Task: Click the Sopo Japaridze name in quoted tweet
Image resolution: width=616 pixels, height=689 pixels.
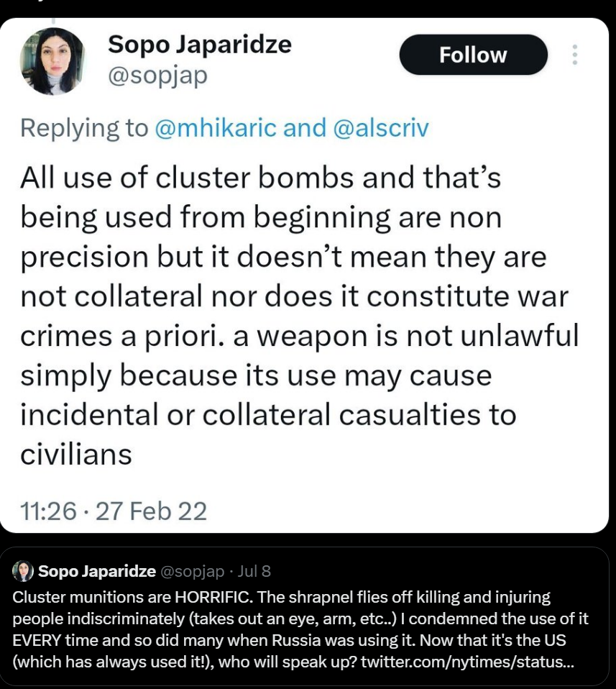Action: (97, 571)
